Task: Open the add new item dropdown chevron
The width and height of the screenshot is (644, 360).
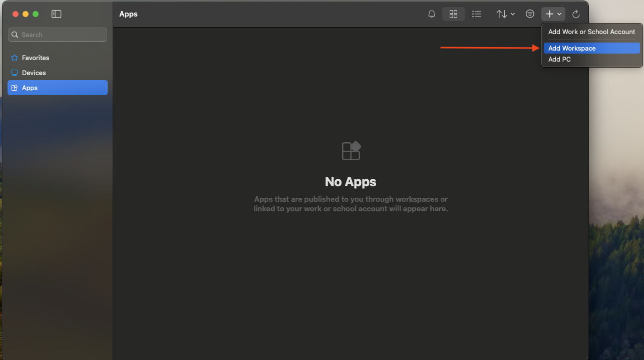Action: point(560,14)
